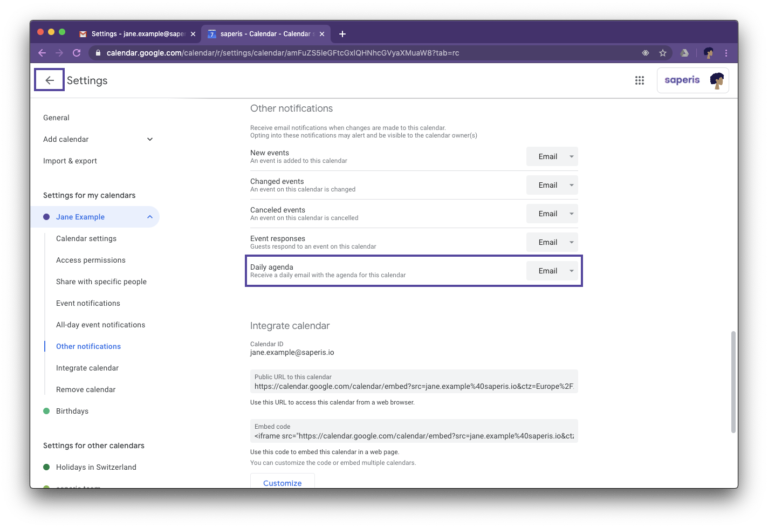Click the yellow macOS minimize button

coord(51,32)
